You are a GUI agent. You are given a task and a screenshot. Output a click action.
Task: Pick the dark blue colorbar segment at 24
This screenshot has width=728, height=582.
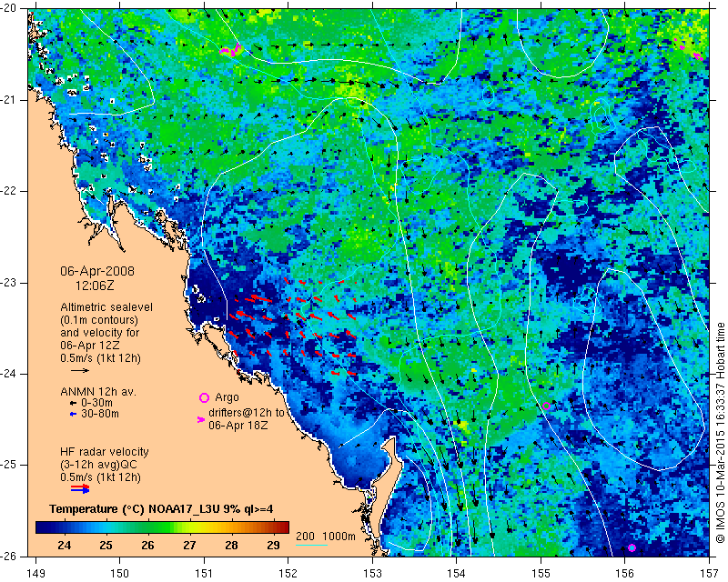click(64, 527)
